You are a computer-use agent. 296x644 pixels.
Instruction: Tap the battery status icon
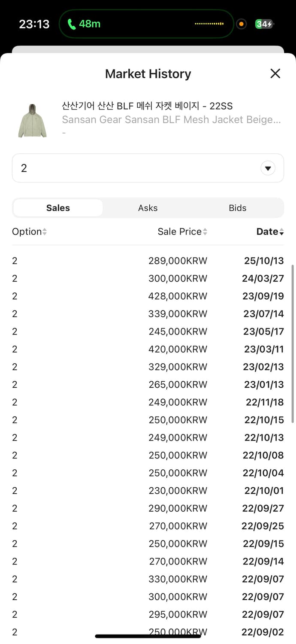click(264, 24)
